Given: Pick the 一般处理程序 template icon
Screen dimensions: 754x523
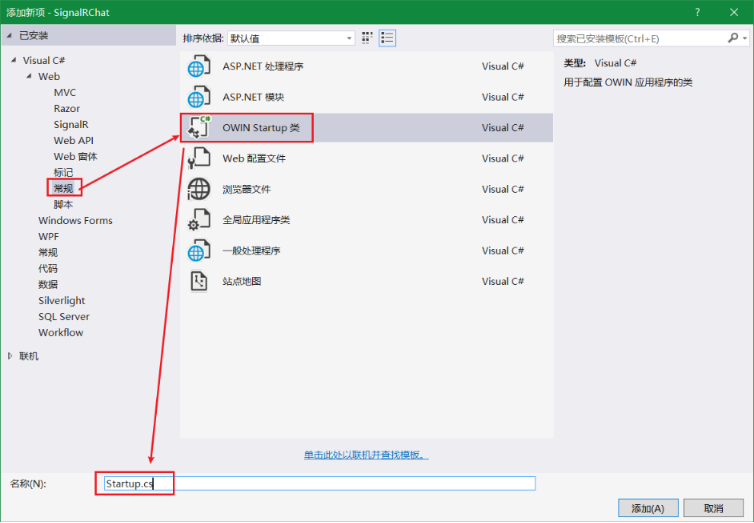Looking at the screenshot, I should 199,250.
